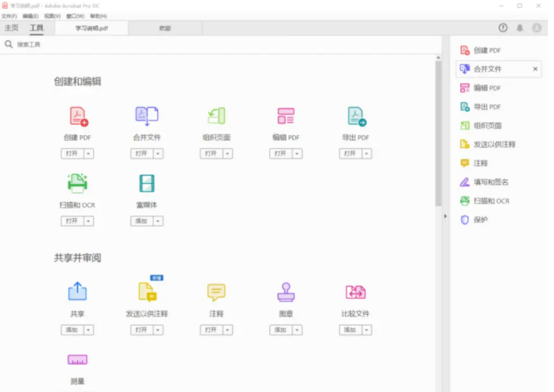Select 导出 PDF in right sidebar

click(498, 107)
